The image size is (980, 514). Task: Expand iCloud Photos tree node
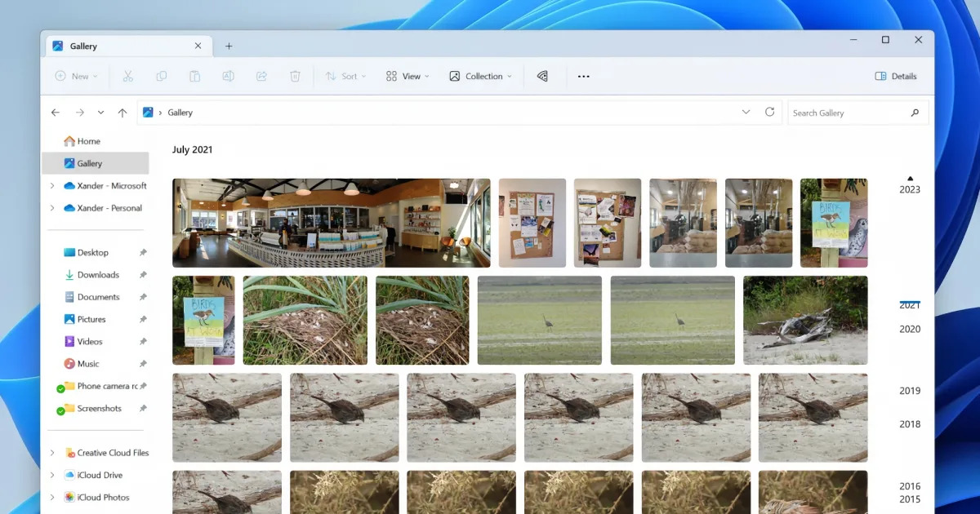pos(52,497)
